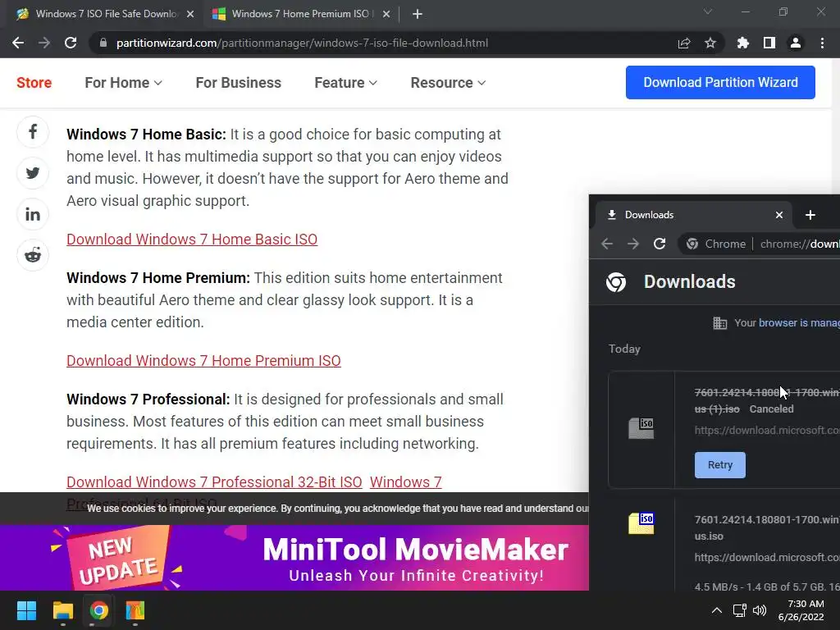Open the volume tray icon
The image size is (840, 630).
tap(760, 610)
